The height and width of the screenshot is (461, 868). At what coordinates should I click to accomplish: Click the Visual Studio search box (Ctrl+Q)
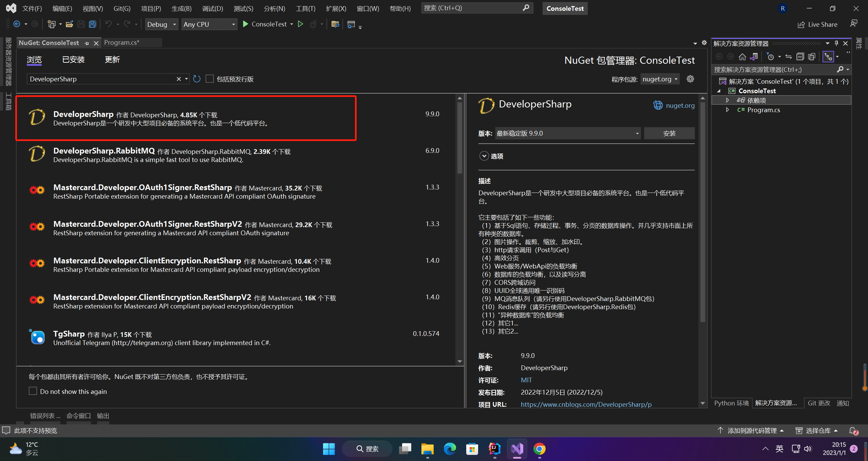pyautogui.click(x=477, y=8)
